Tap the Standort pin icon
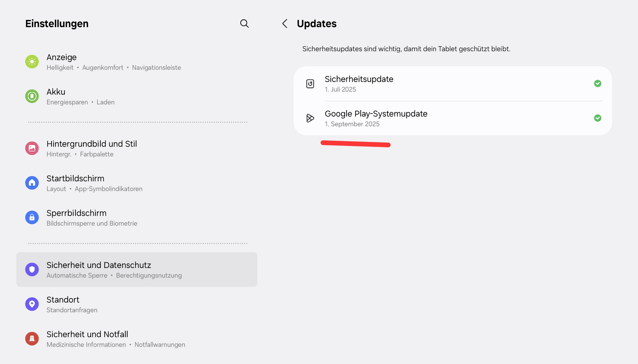 [x=32, y=304]
